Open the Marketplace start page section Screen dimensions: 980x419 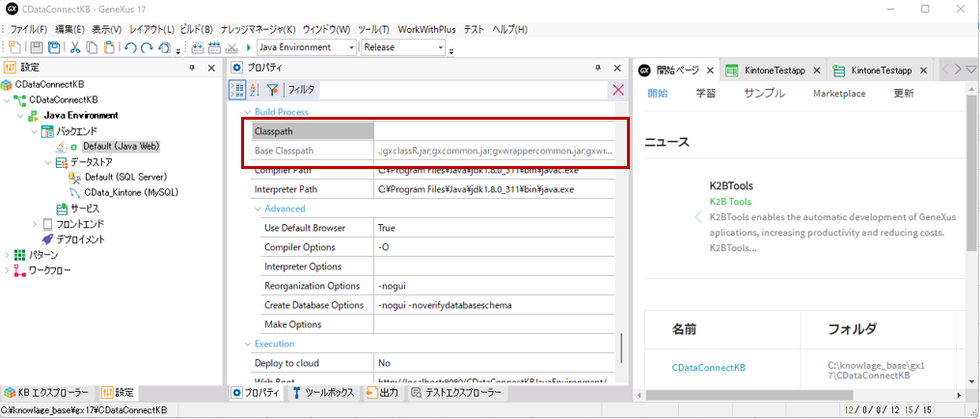(839, 94)
